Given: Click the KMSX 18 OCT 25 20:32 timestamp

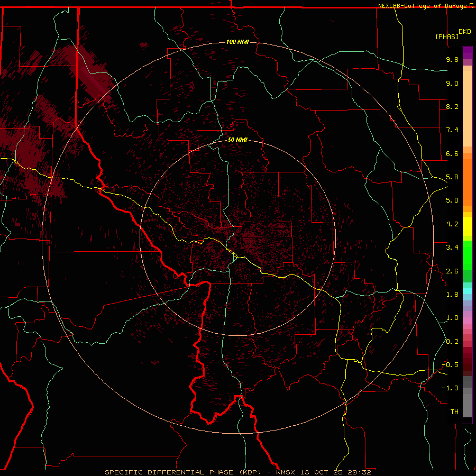Looking at the screenshot, I should (323, 472).
